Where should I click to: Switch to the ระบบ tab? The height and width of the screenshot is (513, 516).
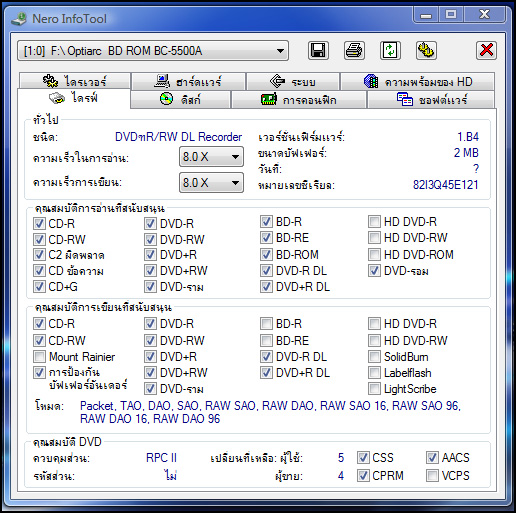(x=293, y=81)
